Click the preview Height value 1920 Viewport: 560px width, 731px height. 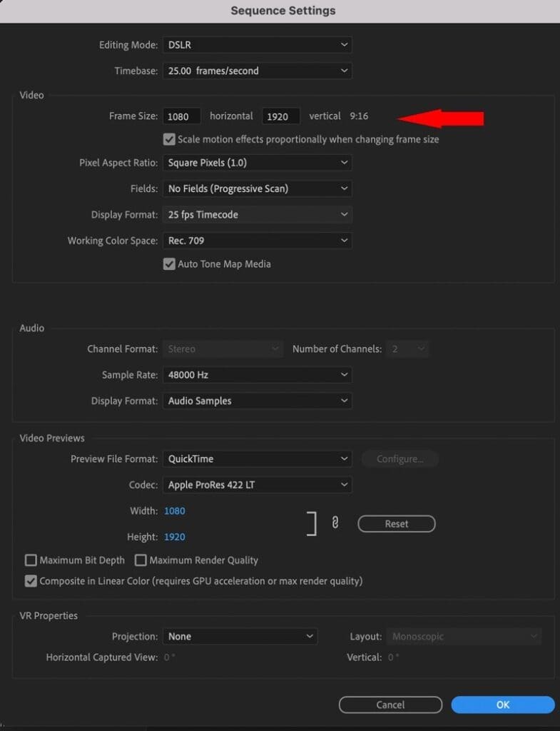click(x=175, y=537)
